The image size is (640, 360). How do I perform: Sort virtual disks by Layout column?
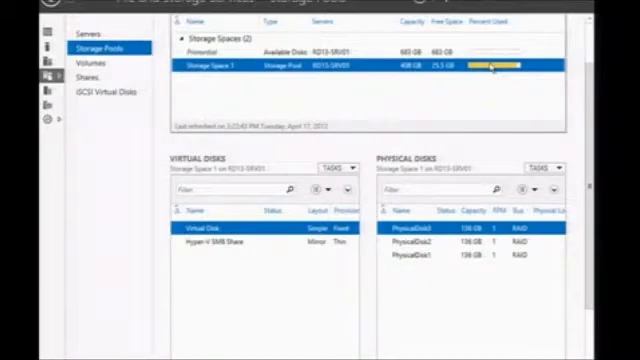(318, 211)
